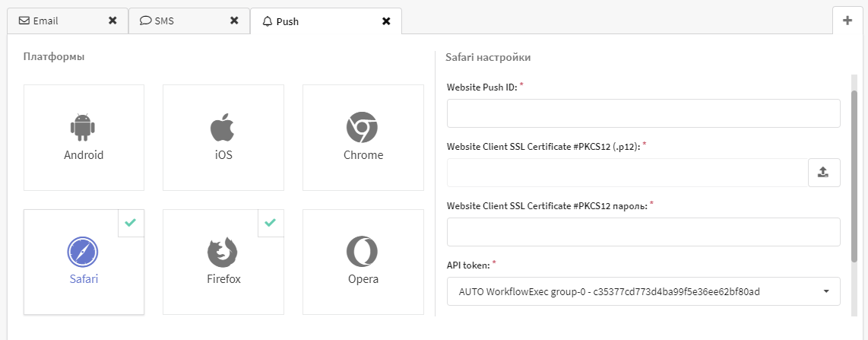This screenshot has width=868, height=340.
Task: Click the iOS label text
Action: pos(223,155)
